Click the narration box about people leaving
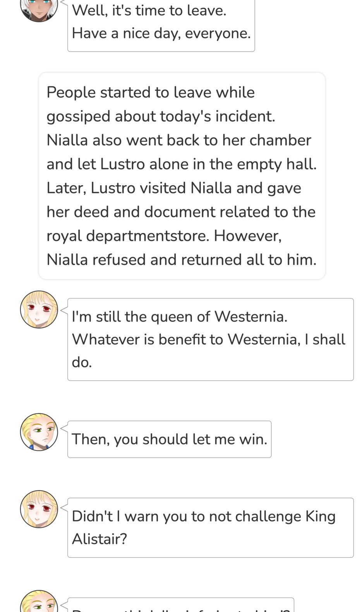Viewport: 364px width, 612px height. [x=182, y=176]
